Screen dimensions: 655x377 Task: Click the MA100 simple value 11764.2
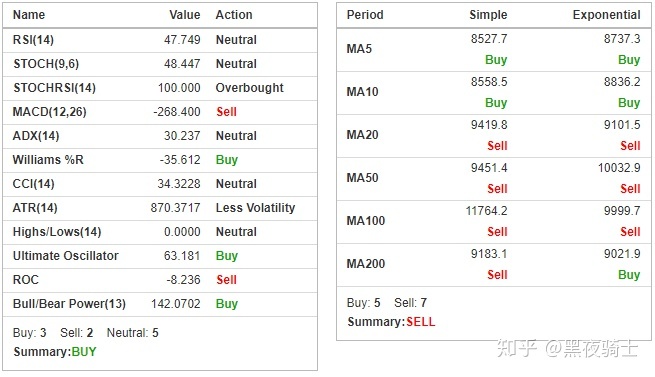click(x=486, y=211)
